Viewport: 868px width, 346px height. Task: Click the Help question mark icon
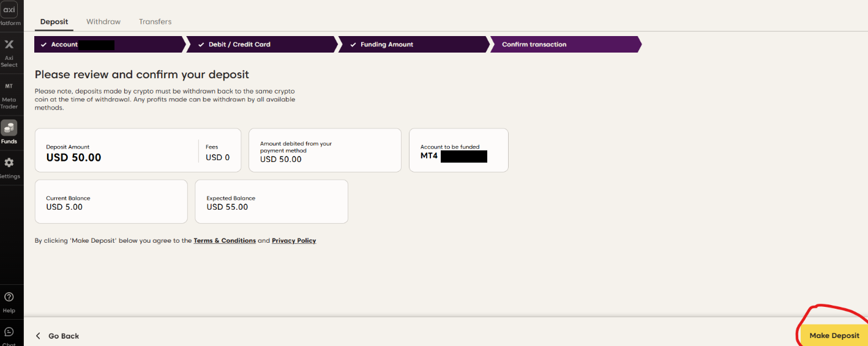(x=9, y=297)
